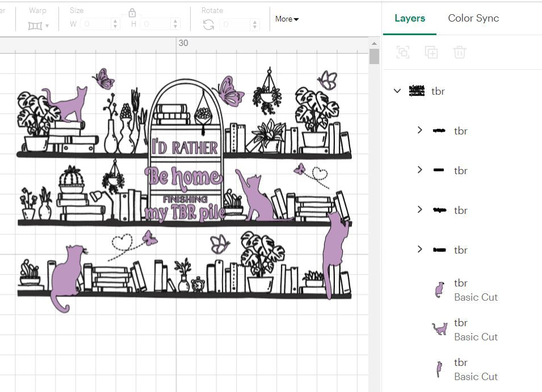Image resolution: width=542 pixels, height=392 pixels.
Task: Click the Height size input field
Action: tap(156, 24)
